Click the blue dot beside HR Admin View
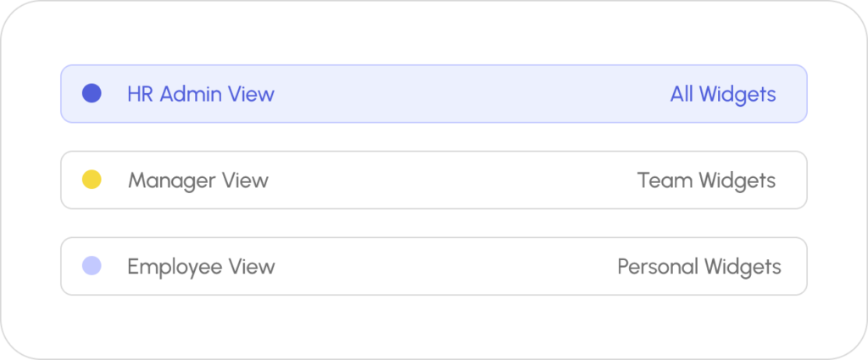This screenshot has height=360, width=868. coord(92,93)
